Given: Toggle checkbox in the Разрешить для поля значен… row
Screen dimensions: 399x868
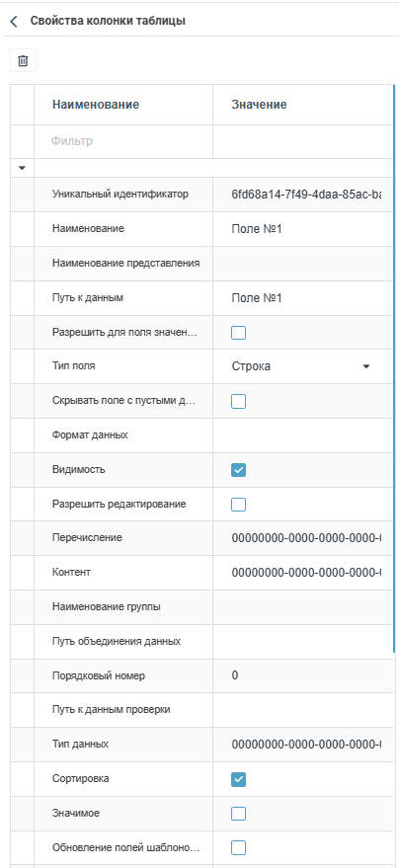Looking at the screenshot, I should click(x=239, y=333).
